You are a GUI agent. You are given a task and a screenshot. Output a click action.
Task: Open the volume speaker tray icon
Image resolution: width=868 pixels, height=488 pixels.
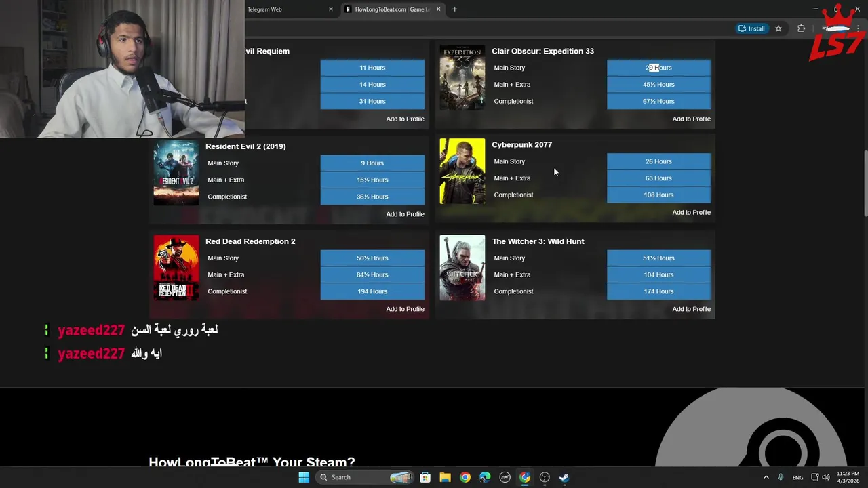click(826, 477)
